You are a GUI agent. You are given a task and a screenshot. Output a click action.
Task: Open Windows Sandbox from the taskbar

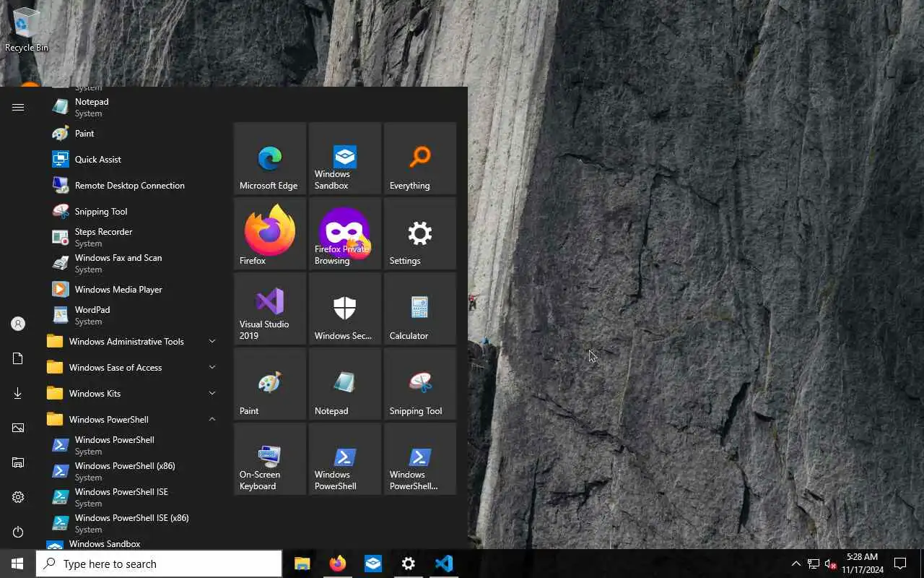click(373, 564)
